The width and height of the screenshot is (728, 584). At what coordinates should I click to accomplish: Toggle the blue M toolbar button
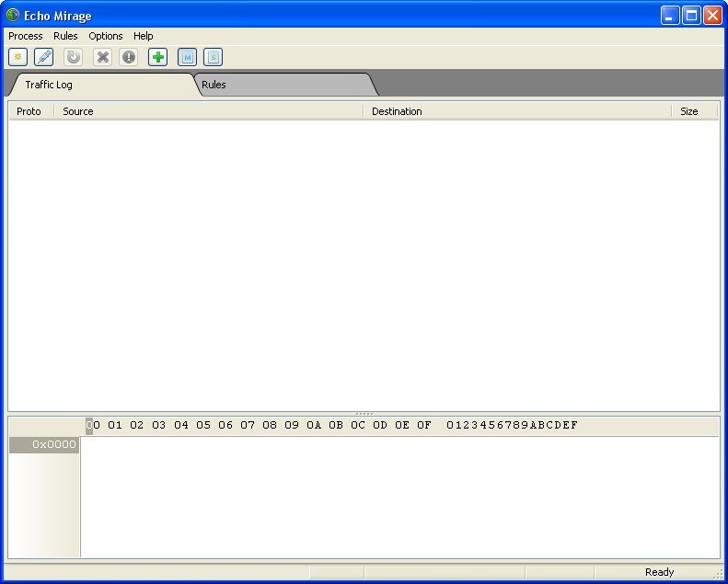click(187, 57)
